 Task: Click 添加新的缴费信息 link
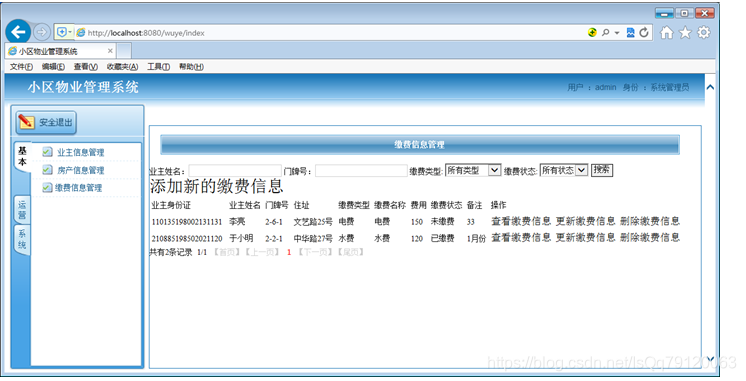pos(217,186)
